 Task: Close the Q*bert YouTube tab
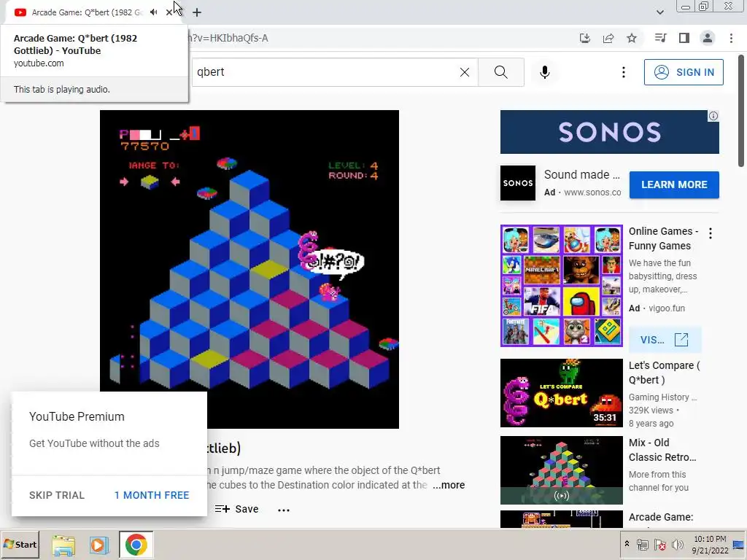(169, 12)
